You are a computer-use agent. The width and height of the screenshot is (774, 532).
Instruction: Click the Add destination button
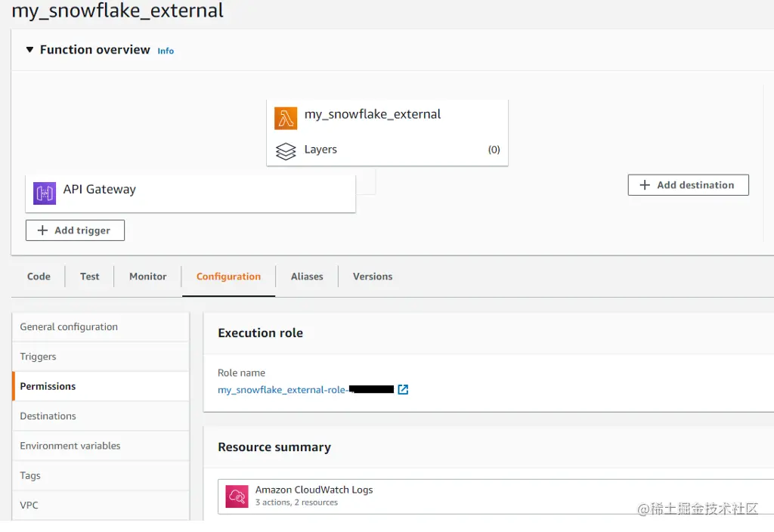pos(688,185)
